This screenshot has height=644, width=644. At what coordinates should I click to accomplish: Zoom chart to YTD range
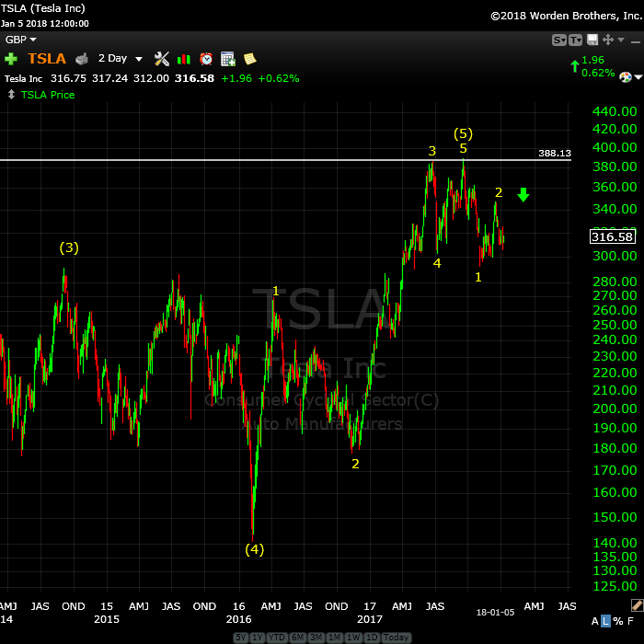276,637
